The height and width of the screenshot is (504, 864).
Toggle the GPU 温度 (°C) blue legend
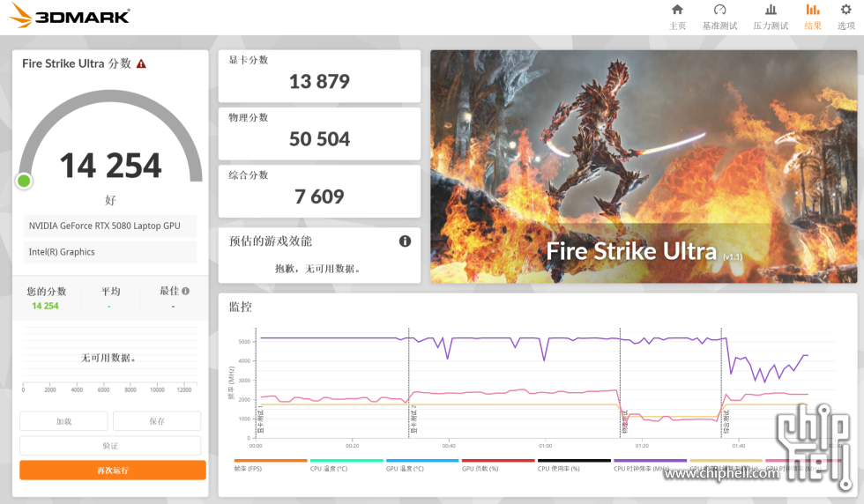[x=422, y=465]
